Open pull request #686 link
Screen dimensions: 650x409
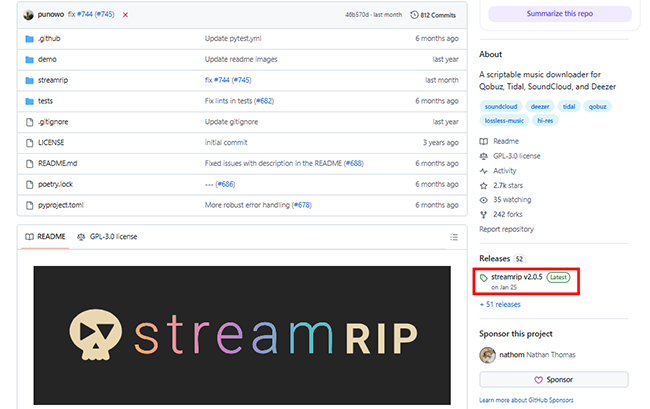225,184
